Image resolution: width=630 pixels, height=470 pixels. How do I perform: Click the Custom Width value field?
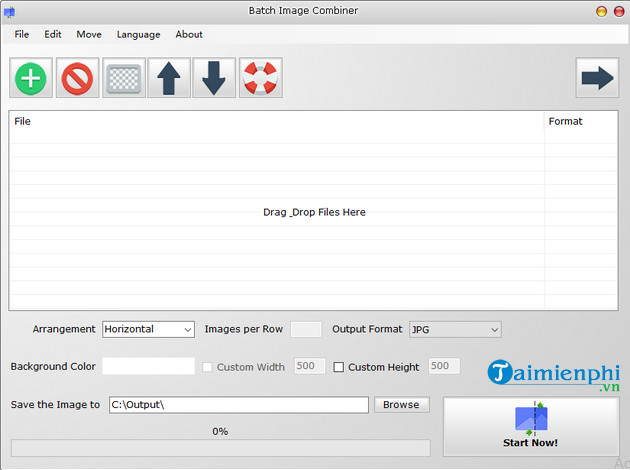coord(309,366)
